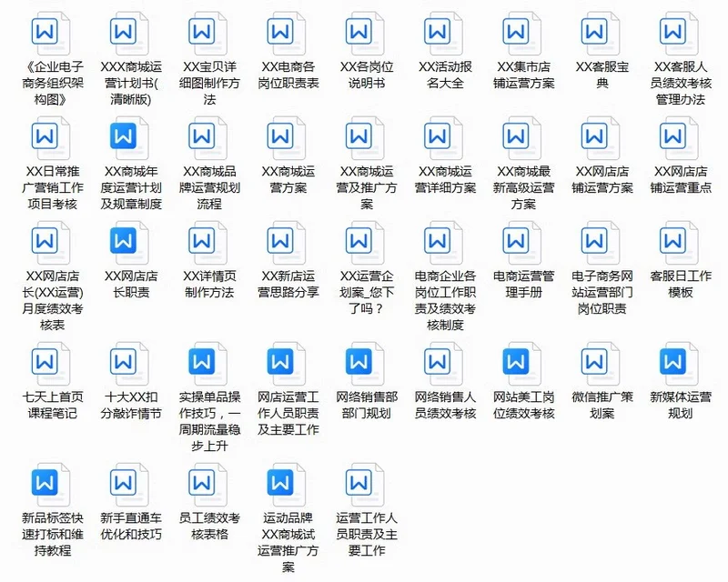Click the 新媒体运营规划 file icon
This screenshot has height=582, width=728.
click(679, 364)
